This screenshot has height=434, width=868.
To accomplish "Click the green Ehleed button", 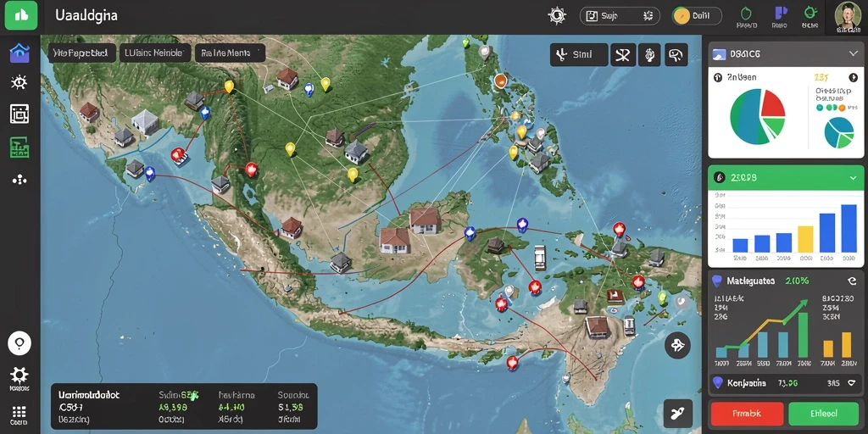I will (823, 414).
